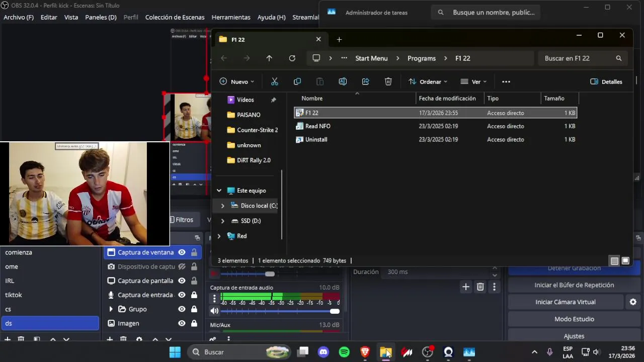Open the Archivo (F) menu in OBS
Viewport: 644px width, 362px height.
click(x=19, y=17)
